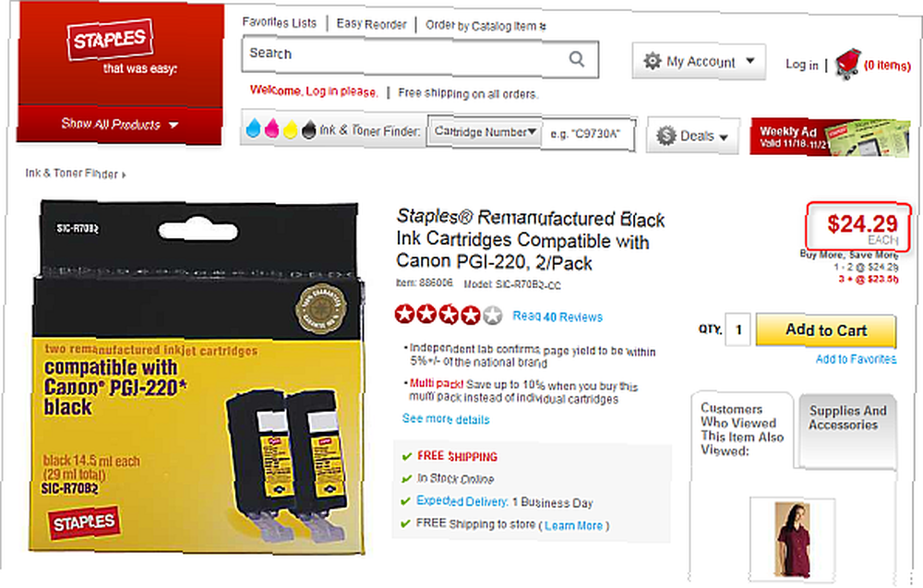Click the Deals dollar badge icon
The image size is (923, 588).
coord(665,136)
